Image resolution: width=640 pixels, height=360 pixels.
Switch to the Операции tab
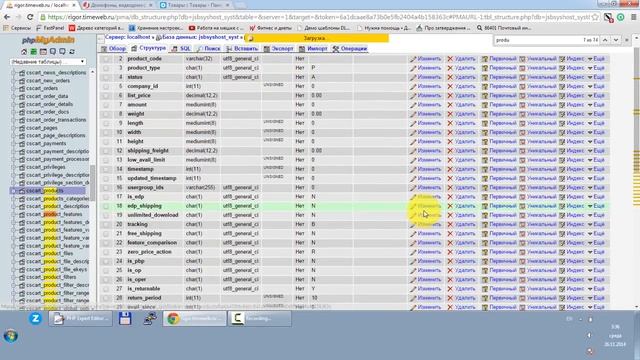click(x=350, y=49)
